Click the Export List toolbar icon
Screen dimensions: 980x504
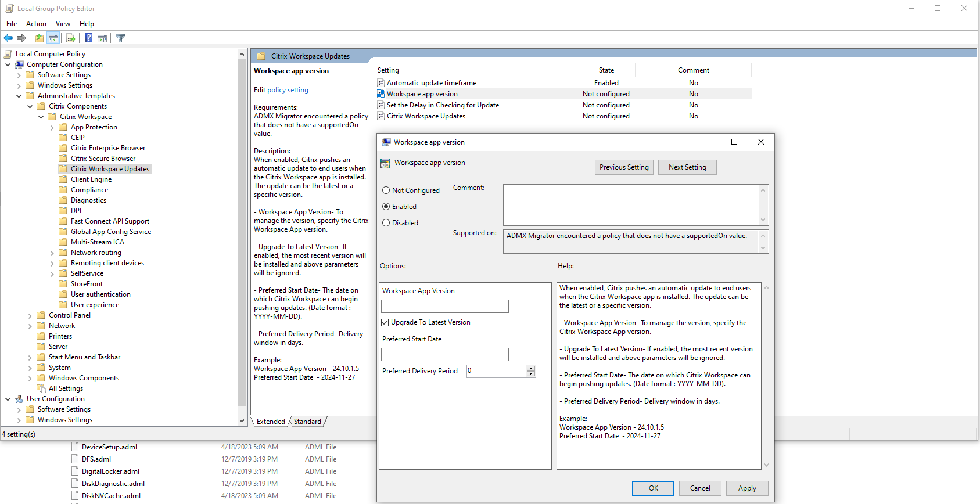[71, 38]
